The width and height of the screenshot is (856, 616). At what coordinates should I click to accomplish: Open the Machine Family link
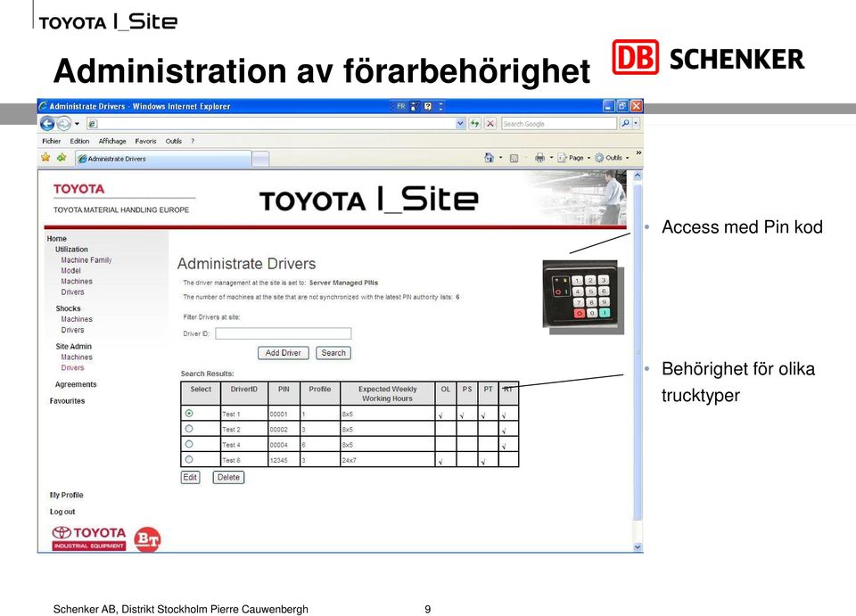click(86, 259)
